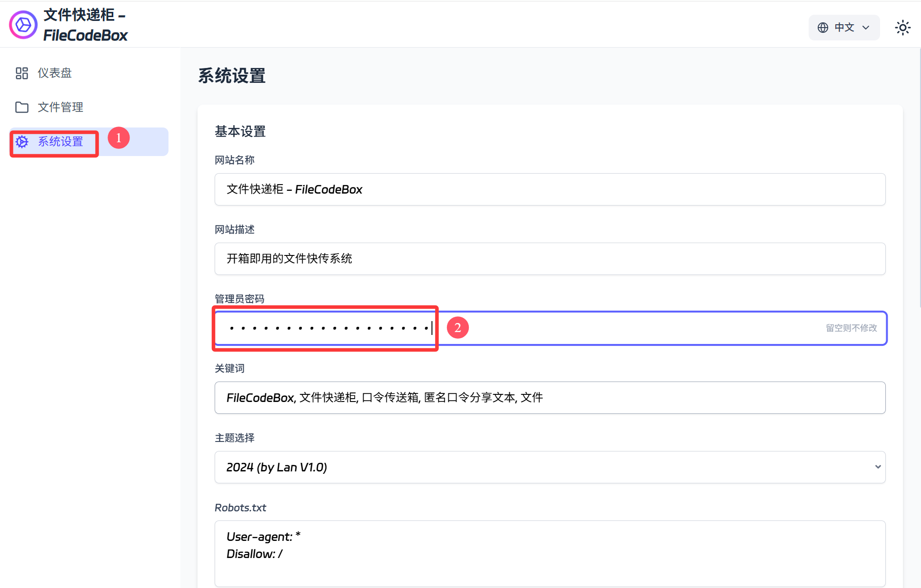The width and height of the screenshot is (921, 588).
Task: Click the site name input field
Action: [549, 189]
